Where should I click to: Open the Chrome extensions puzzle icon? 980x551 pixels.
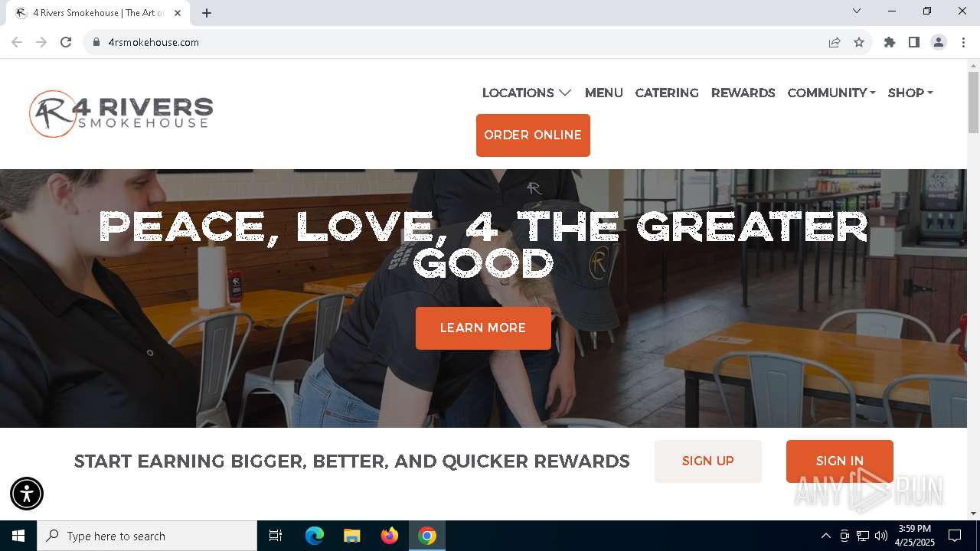pyautogui.click(x=890, y=42)
